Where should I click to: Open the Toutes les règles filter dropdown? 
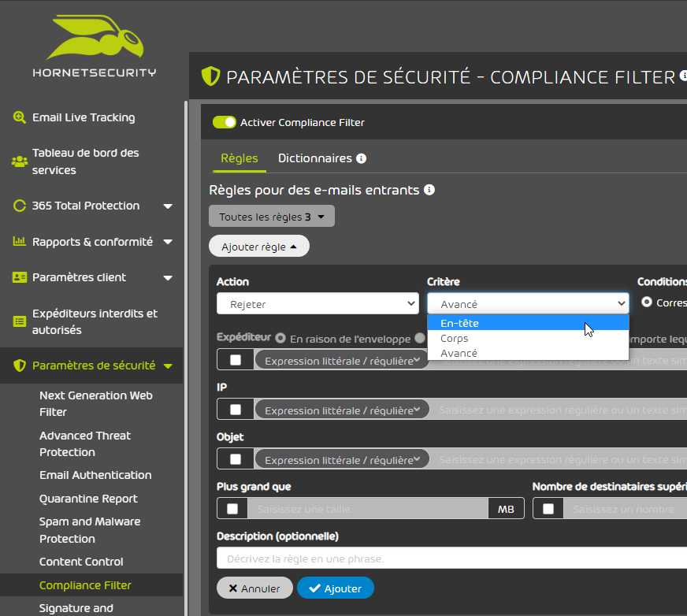pyautogui.click(x=272, y=217)
